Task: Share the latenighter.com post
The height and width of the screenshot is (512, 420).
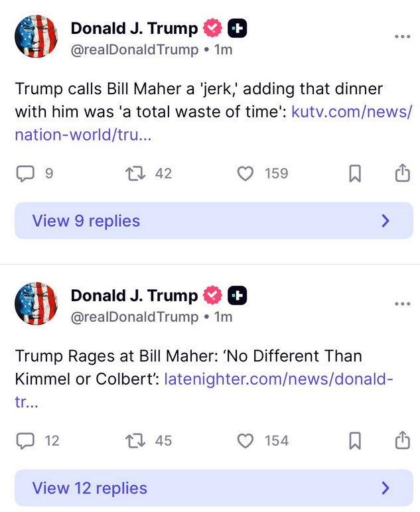Action: 402,440
